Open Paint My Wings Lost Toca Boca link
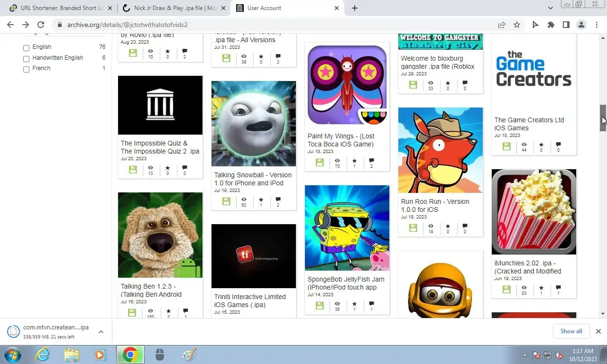The image size is (607, 364). point(341,140)
